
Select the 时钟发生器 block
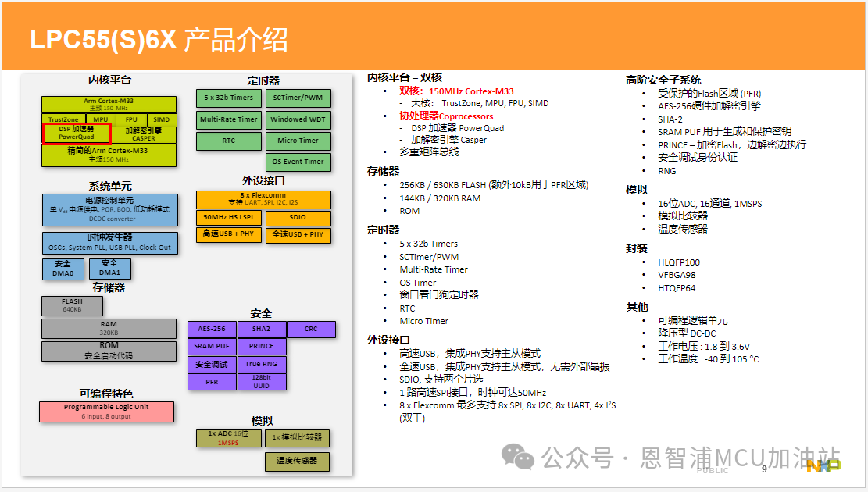click(110, 242)
